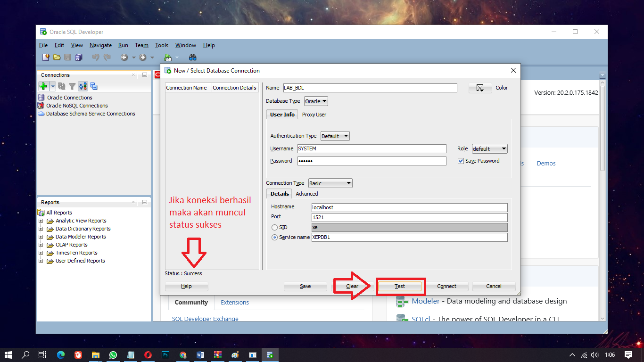The width and height of the screenshot is (644, 362).
Task: Expand the TimesTen Reports node
Action: coord(41,253)
